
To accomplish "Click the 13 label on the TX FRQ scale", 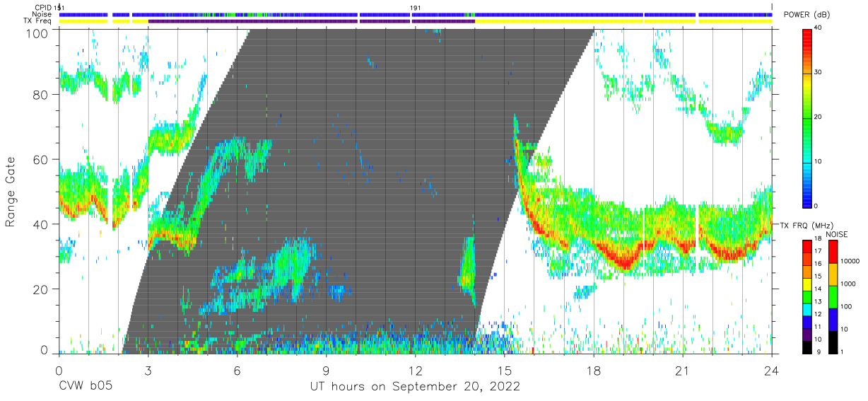I will 818,302.
